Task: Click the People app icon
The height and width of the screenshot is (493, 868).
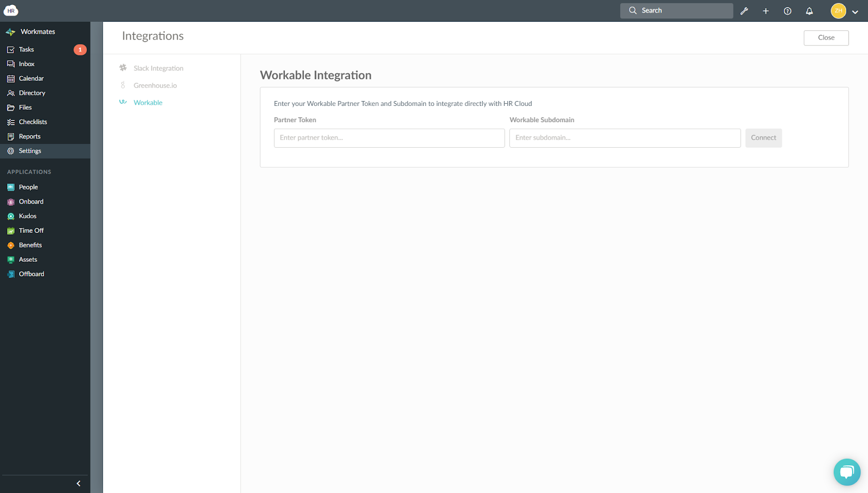Action: (x=11, y=187)
